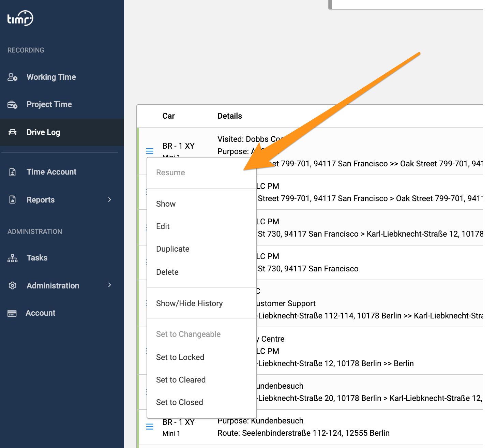This screenshot has width=497, height=448.
Task: Click the Drive Log car icon
Action: (x=13, y=132)
